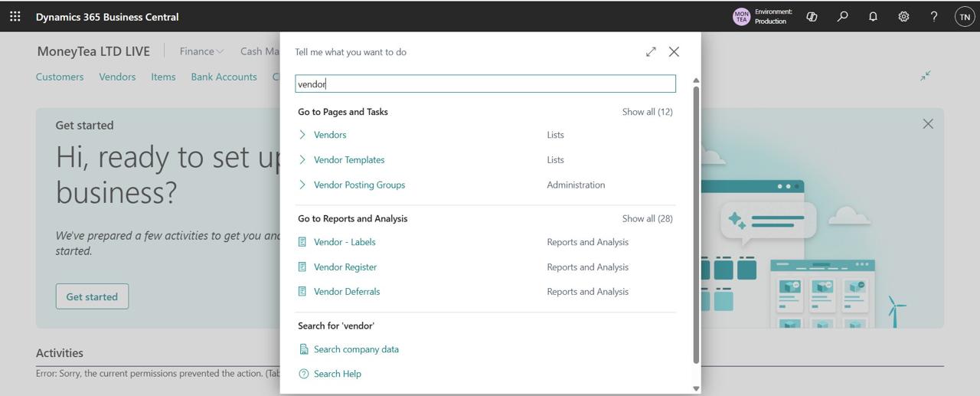Expand the Vendor Templates result chevron
The height and width of the screenshot is (396, 980).
[x=302, y=159]
